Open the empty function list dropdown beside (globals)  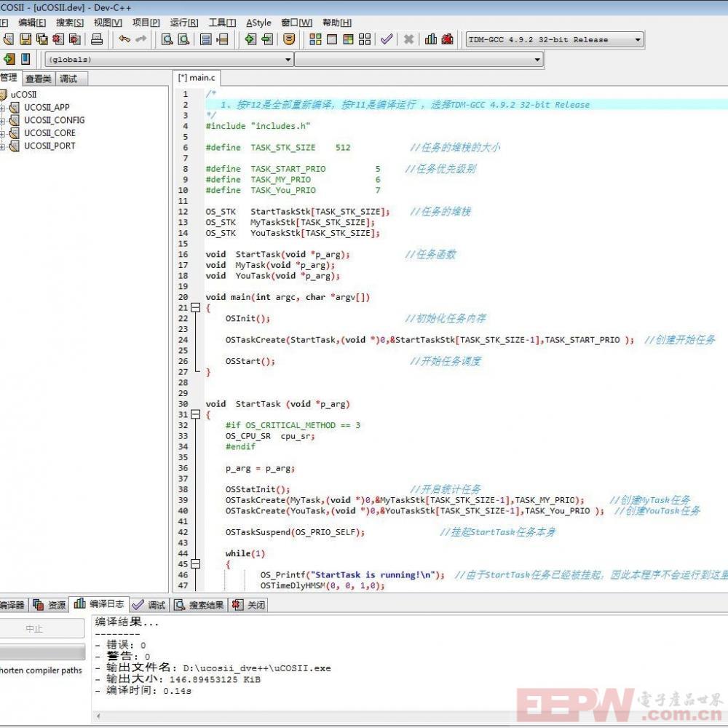coord(419,60)
